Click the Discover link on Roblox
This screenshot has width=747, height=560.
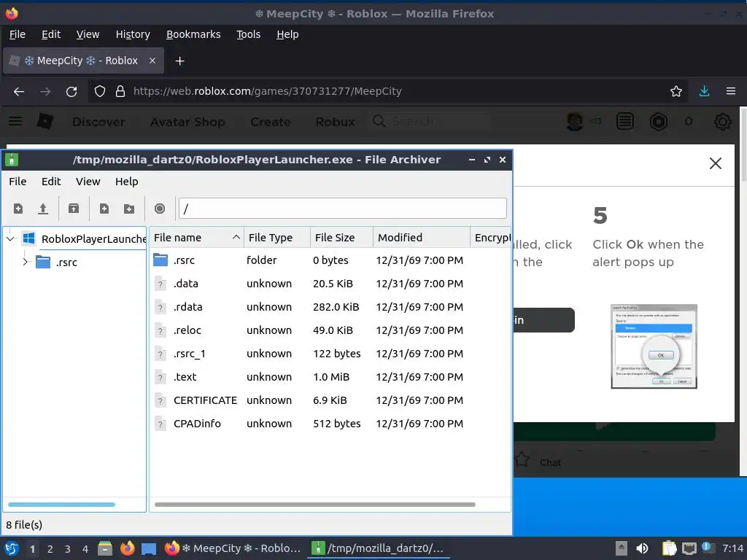coord(98,122)
